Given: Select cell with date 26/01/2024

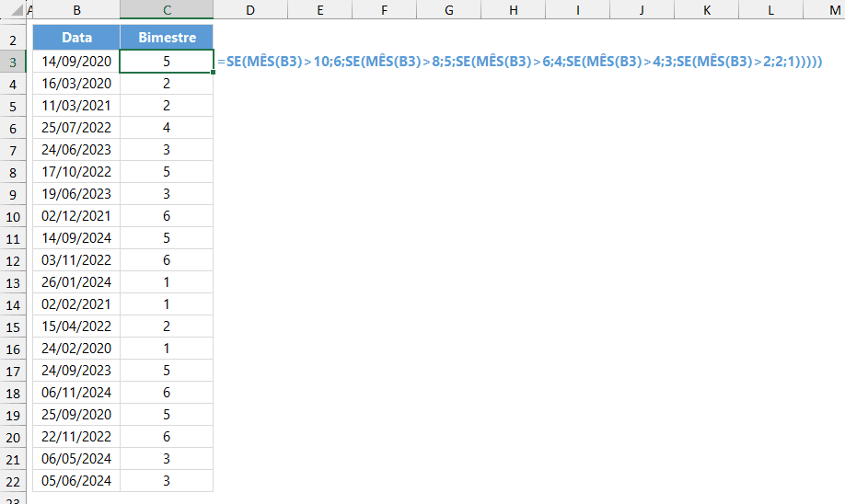Looking at the screenshot, I should pos(76,282).
